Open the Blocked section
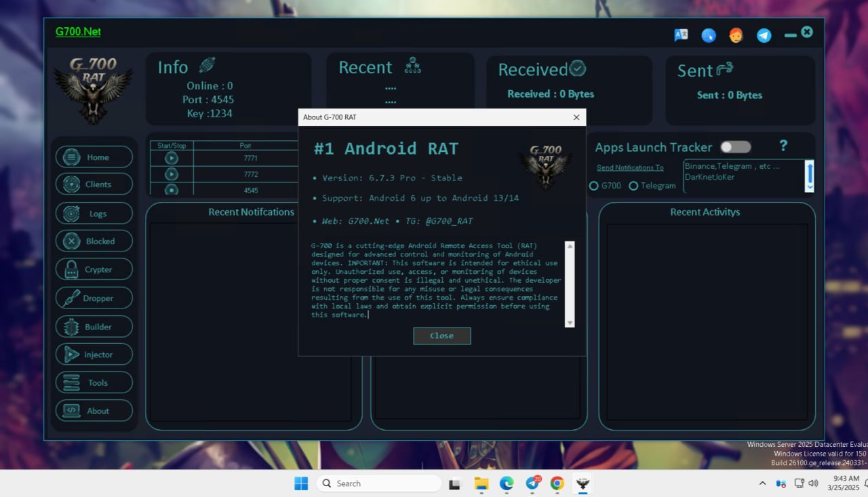 94,241
